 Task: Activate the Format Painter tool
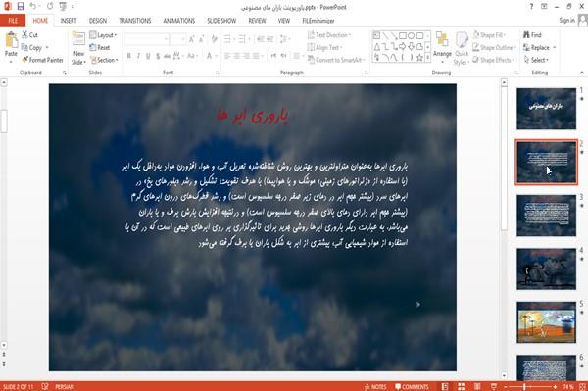coord(42,60)
